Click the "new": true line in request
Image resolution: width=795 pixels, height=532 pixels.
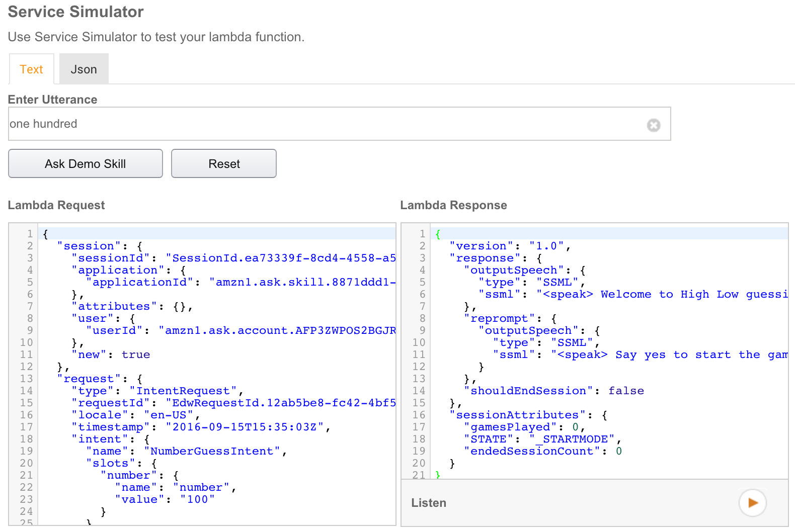pos(111,354)
